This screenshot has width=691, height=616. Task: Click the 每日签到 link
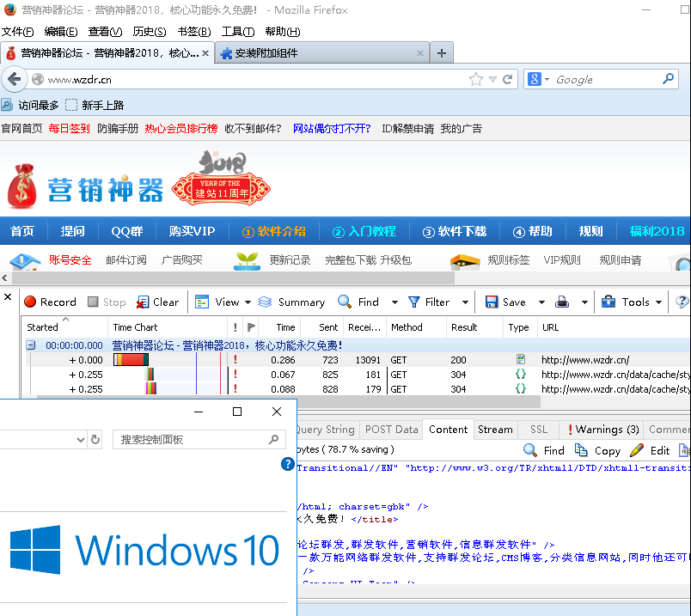coord(69,129)
